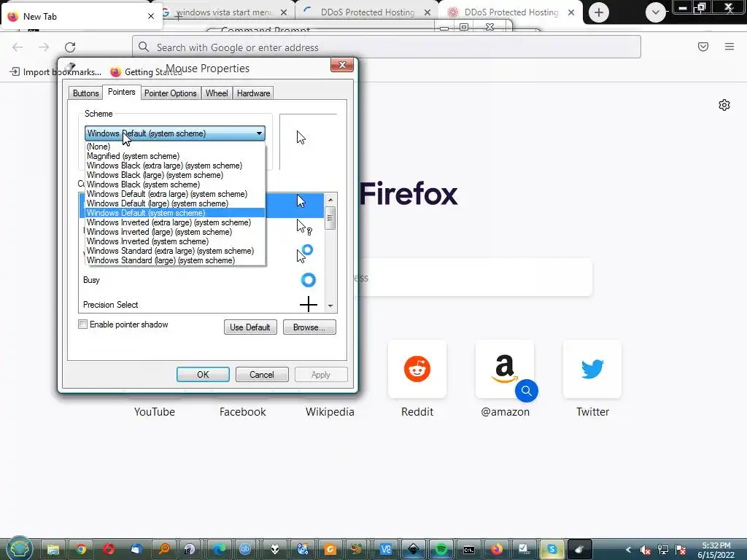Viewport: 747px width, 560px height.
Task: Select the Precision Select cursor row
Action: pos(202,305)
